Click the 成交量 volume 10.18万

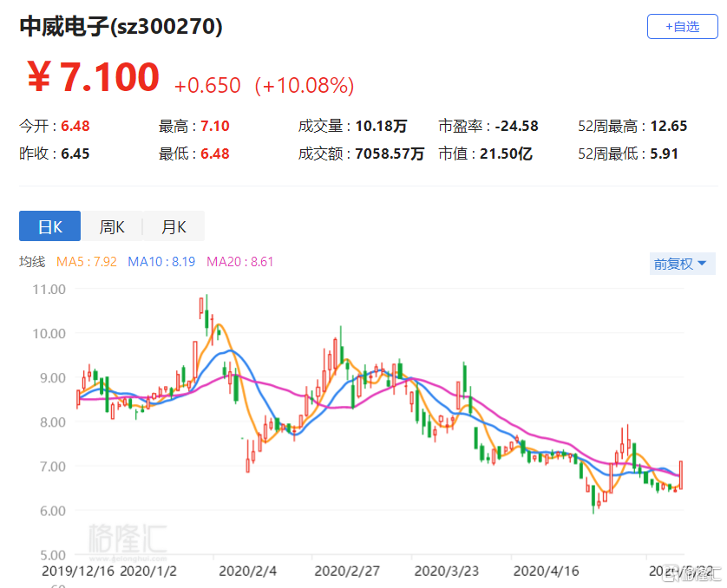[381, 126]
